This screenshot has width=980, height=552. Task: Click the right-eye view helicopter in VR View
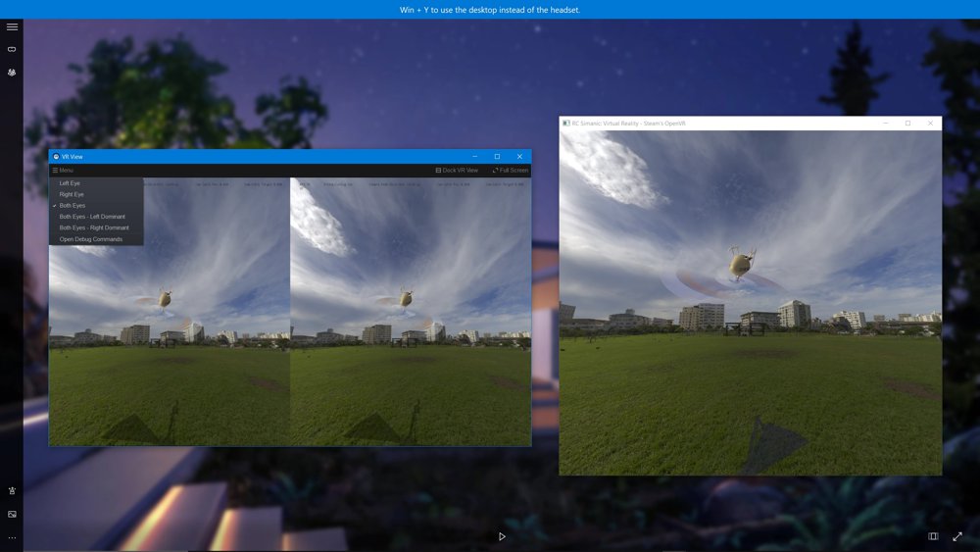coord(407,299)
